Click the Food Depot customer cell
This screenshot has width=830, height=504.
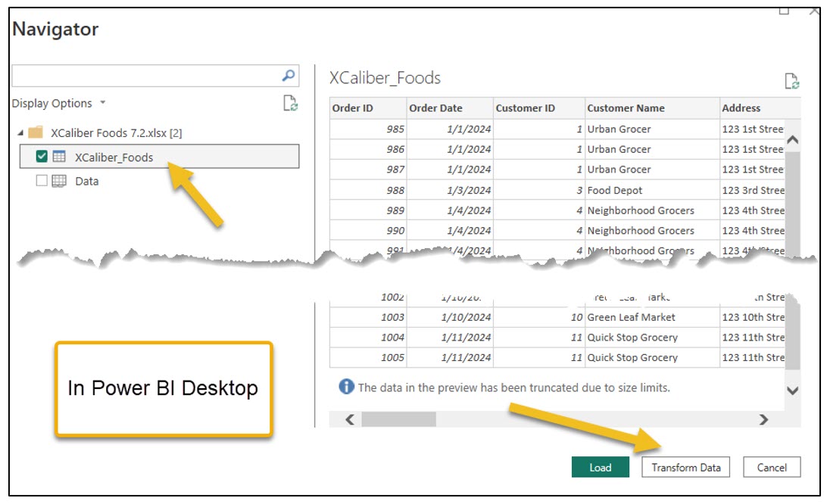[x=652, y=191]
